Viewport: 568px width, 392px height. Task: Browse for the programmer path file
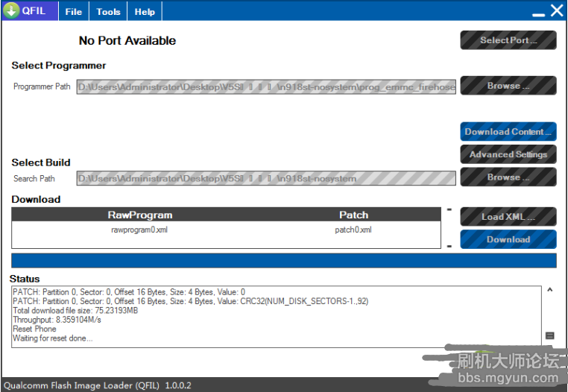508,86
